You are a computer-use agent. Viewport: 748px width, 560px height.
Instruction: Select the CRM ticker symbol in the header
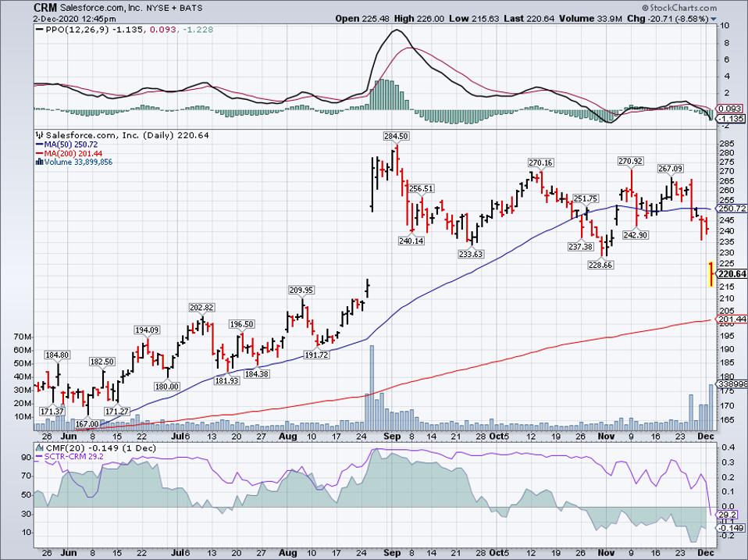pyautogui.click(x=45, y=8)
